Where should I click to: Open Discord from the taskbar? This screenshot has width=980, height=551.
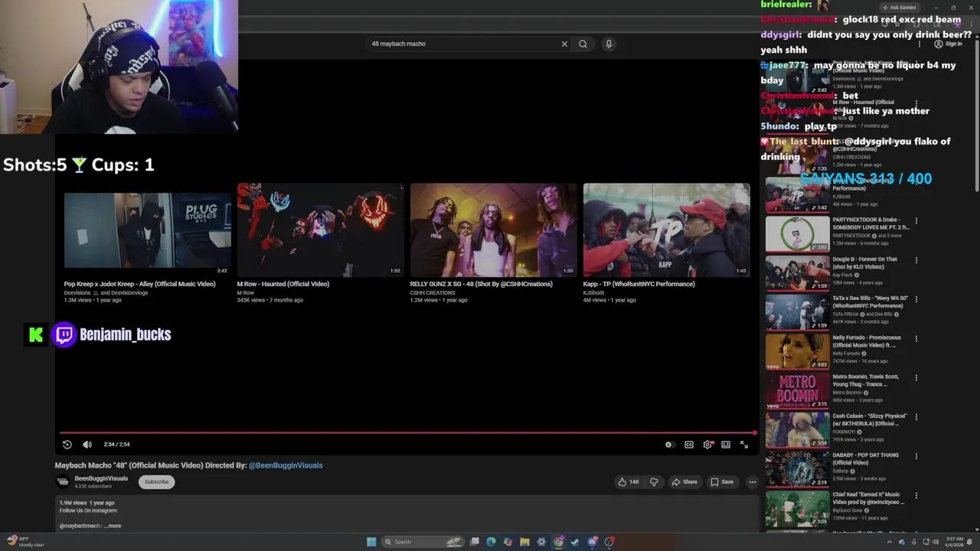593,542
